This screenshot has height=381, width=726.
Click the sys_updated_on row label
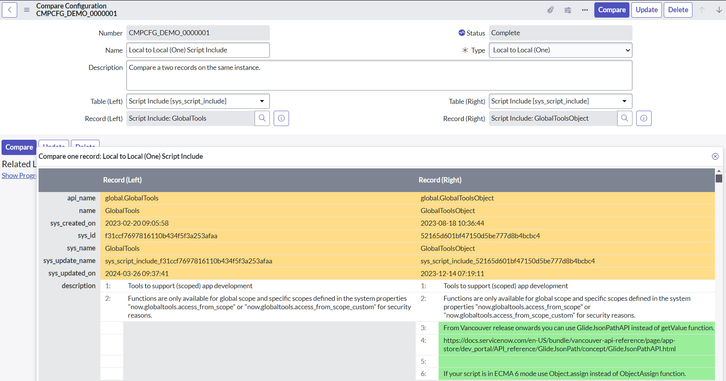coord(72,274)
